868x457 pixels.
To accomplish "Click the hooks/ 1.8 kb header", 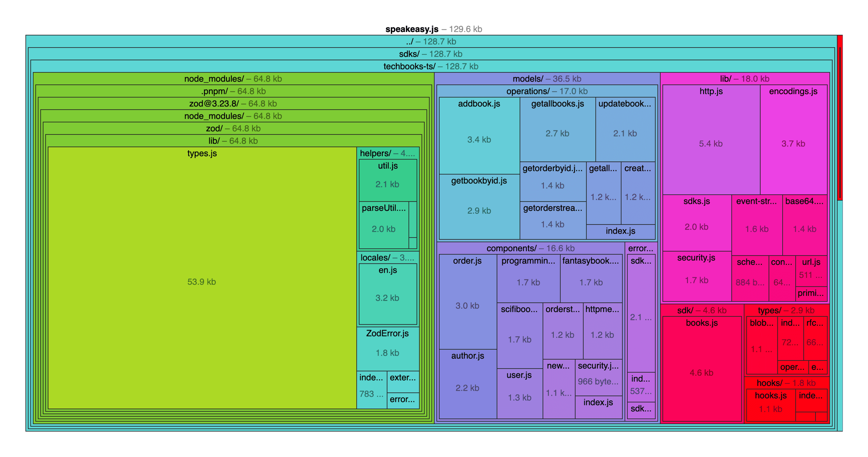I will 786,383.
